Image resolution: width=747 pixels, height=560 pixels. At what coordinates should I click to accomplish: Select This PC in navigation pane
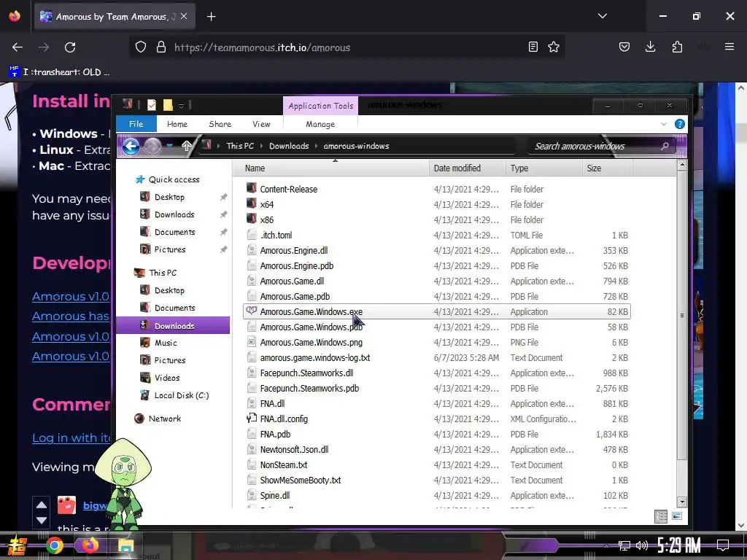coord(163,273)
